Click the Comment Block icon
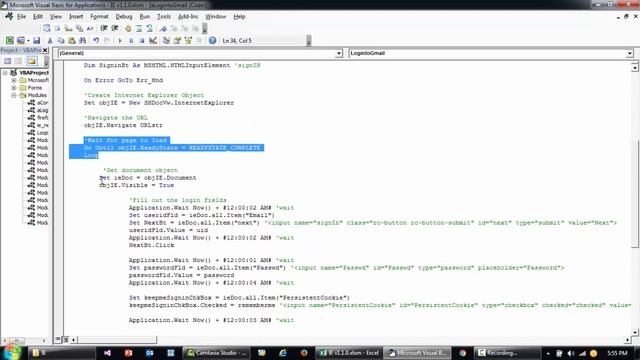The image size is (640, 360). (139, 29)
